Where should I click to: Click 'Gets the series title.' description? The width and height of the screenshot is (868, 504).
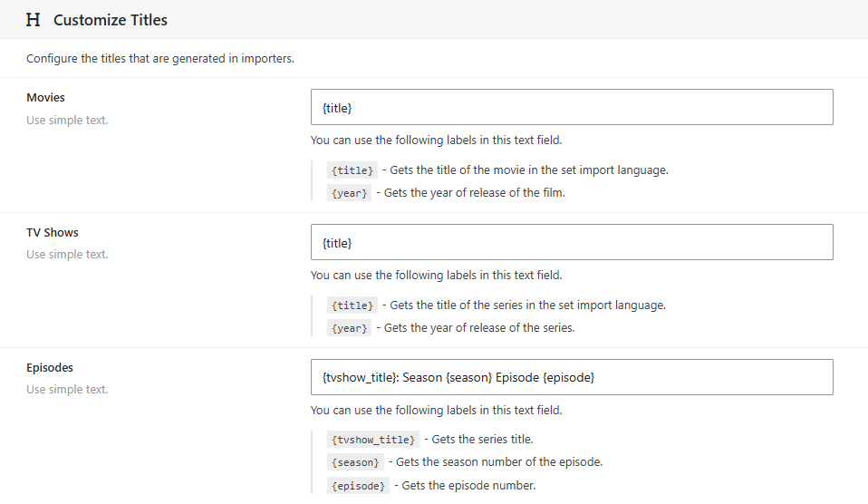482,440
